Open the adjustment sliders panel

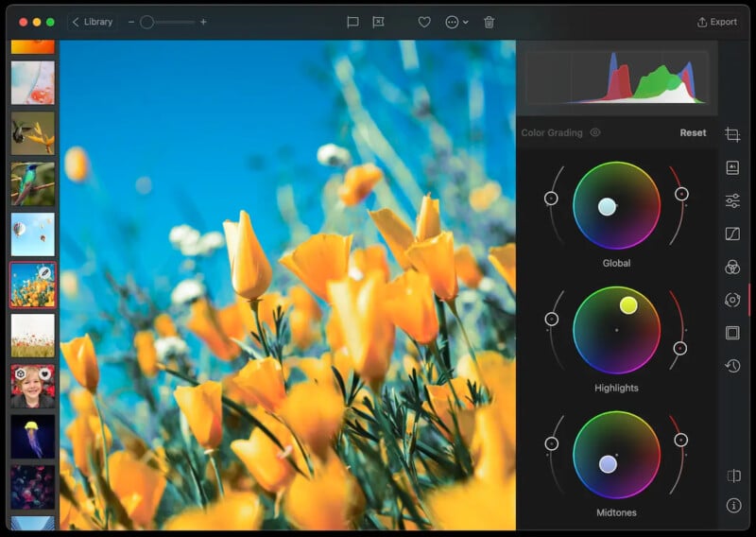(x=732, y=200)
